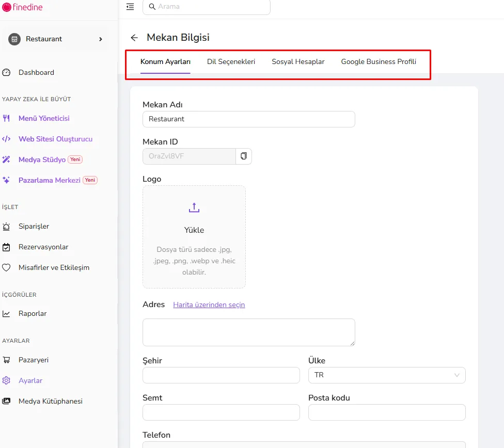Switch to Google Business Profili tab
The height and width of the screenshot is (448, 504).
click(x=379, y=62)
